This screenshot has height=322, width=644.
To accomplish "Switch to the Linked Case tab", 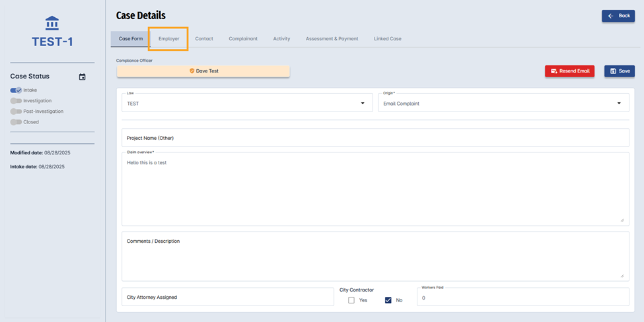I will [x=388, y=38].
